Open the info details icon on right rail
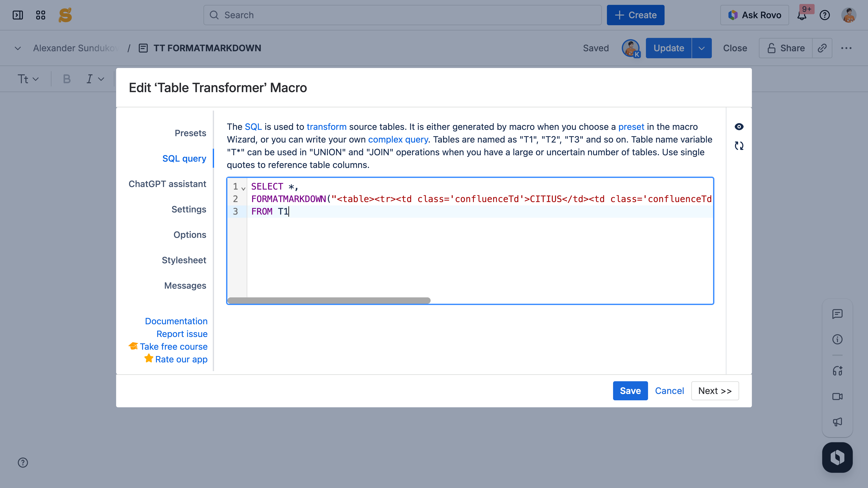Screen dimensions: 868x488 837,339
